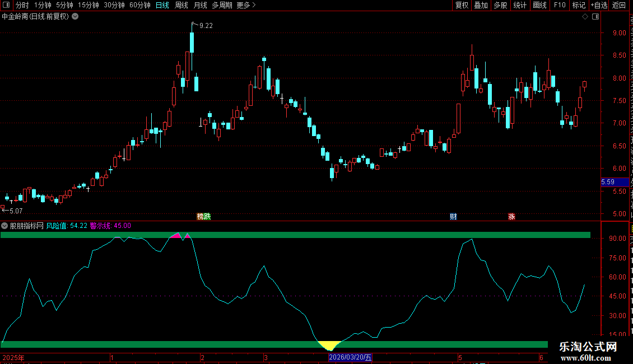Viewport: 633px width, 364px height.
Task: Open the 统计 statistics tool
Action: 520,5
